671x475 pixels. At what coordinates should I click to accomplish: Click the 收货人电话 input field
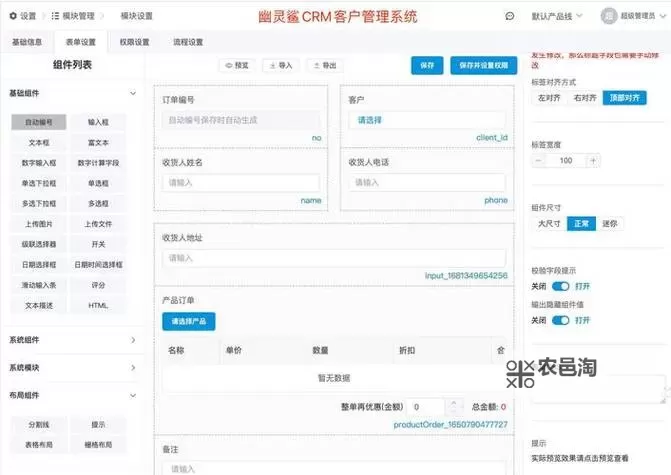point(427,183)
